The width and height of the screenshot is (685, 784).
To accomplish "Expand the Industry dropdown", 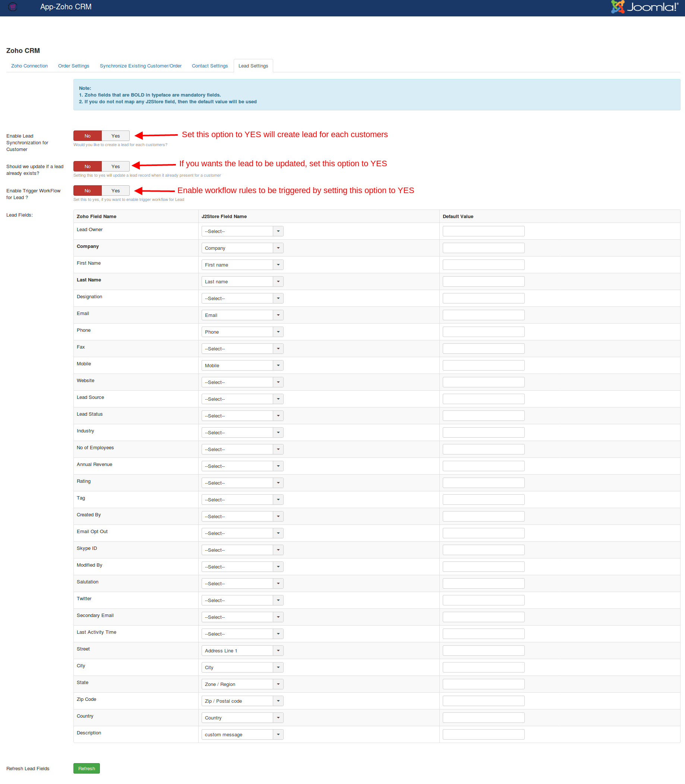I will pos(242,432).
